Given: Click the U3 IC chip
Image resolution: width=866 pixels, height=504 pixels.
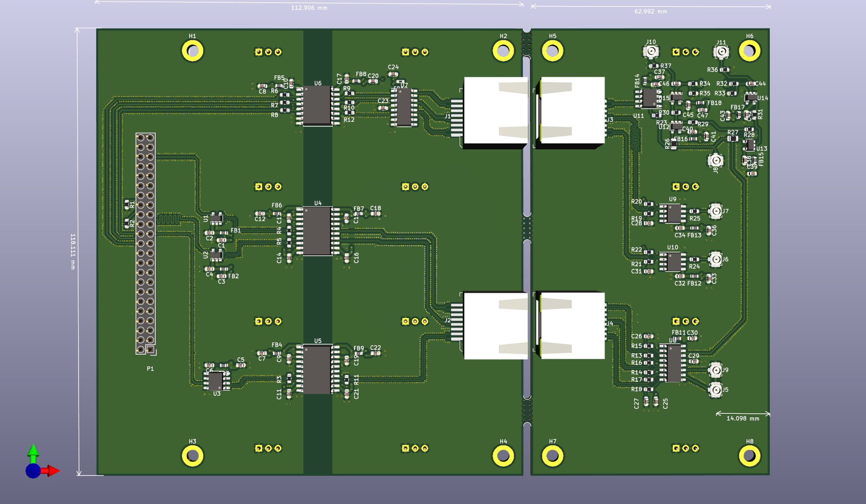Looking at the screenshot, I should 216,380.
